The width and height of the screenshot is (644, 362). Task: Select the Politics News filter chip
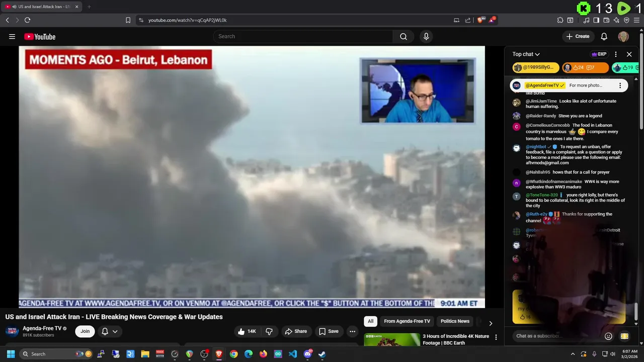pyautogui.click(x=455, y=321)
